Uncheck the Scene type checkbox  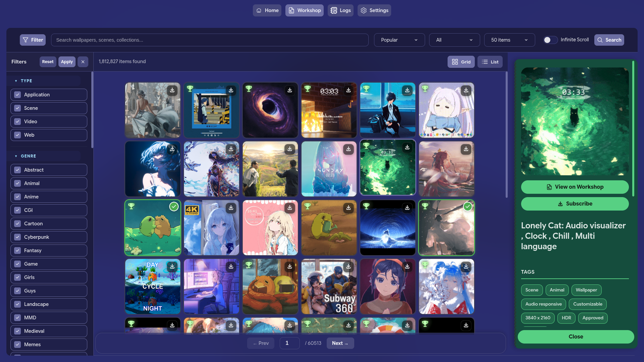point(17,108)
